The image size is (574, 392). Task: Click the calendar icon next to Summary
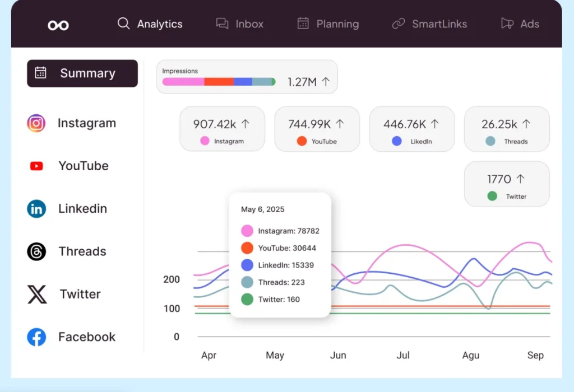pos(40,73)
